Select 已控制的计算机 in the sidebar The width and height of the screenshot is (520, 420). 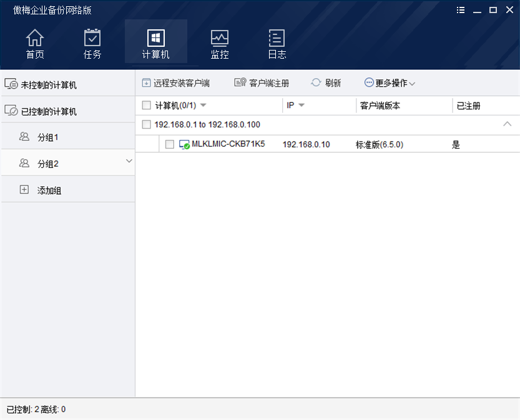(x=68, y=110)
